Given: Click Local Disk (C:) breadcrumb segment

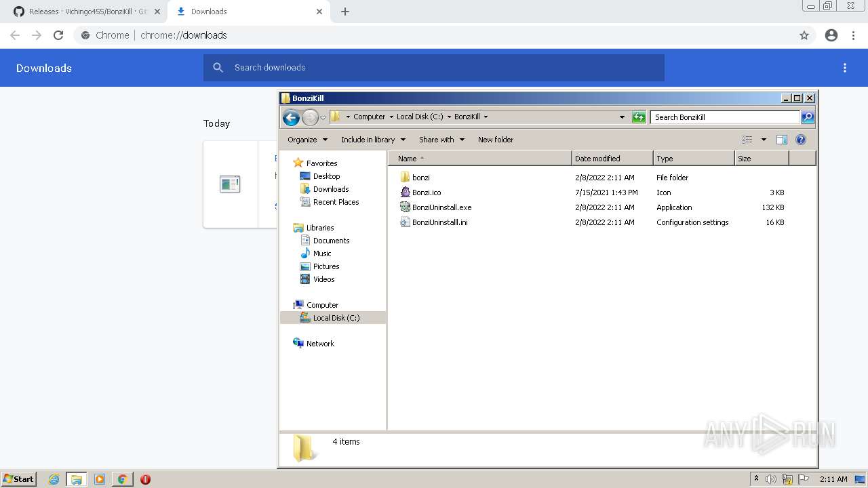Looking at the screenshot, I should coord(420,117).
